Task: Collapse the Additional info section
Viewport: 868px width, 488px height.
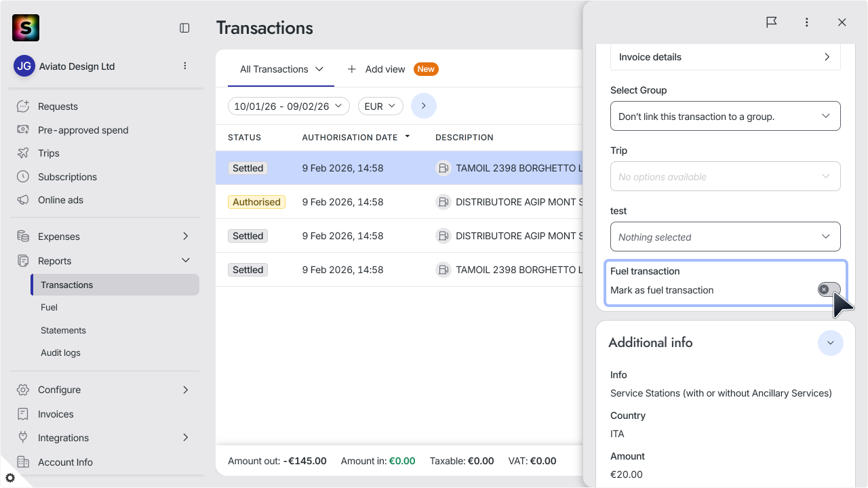Action: (x=831, y=343)
